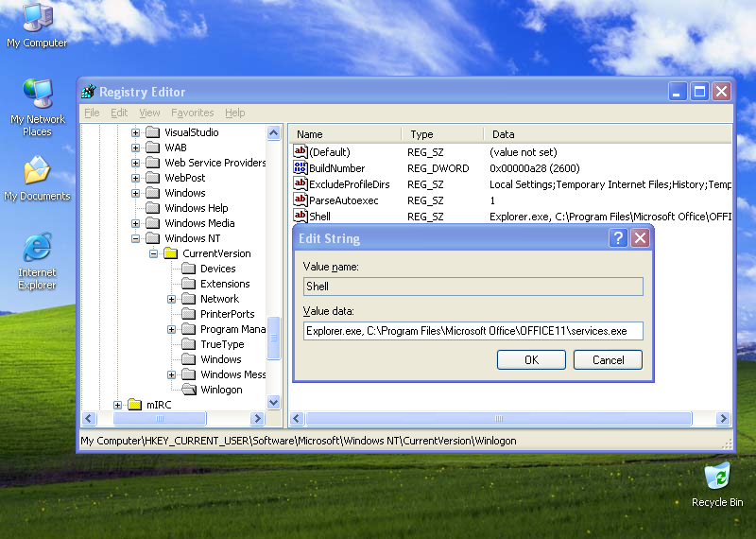Cancel the Edit String dialog
The width and height of the screenshot is (756, 539).
tap(608, 360)
